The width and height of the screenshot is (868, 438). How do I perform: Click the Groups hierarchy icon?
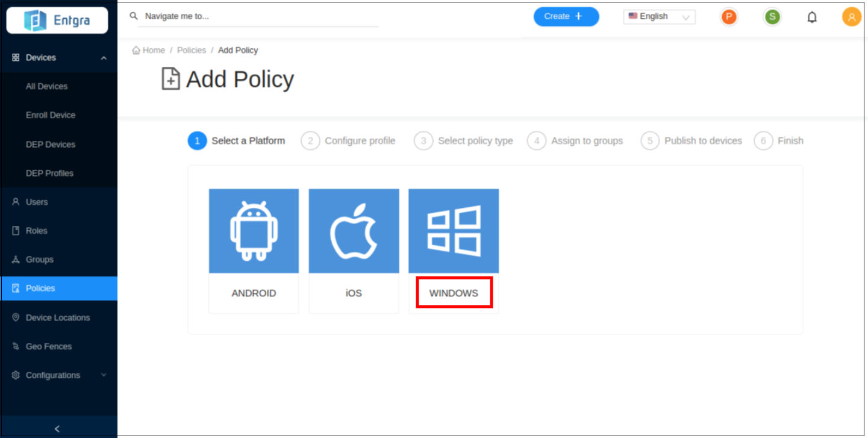[x=16, y=260]
